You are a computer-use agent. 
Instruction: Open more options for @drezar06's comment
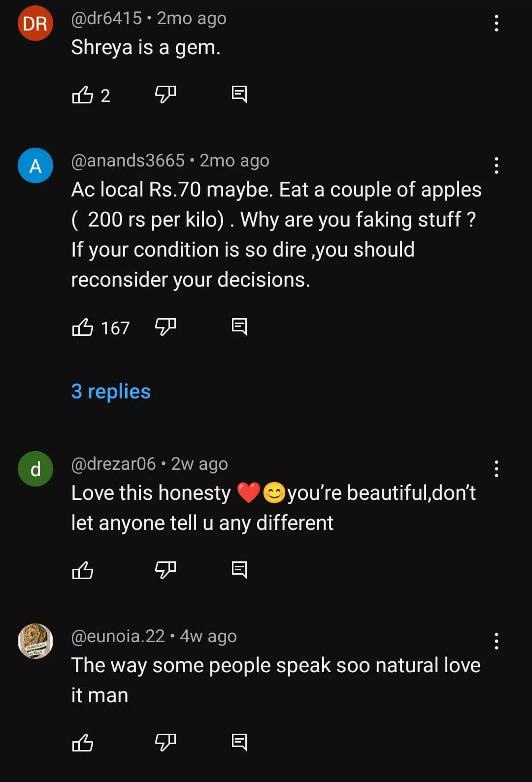tap(496, 469)
